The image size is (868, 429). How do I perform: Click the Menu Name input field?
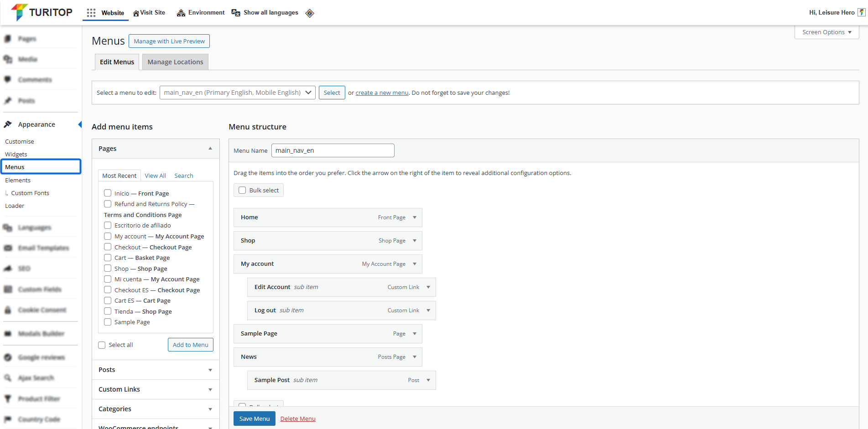333,150
